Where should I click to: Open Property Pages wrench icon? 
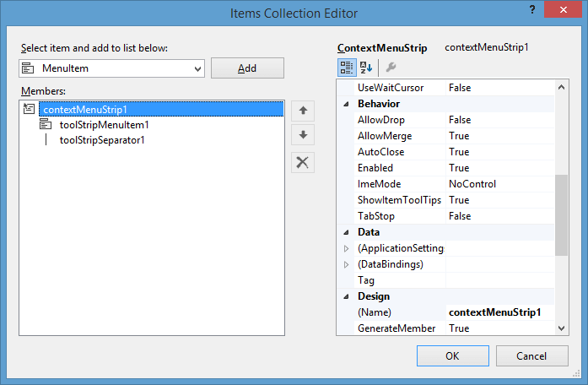coord(391,68)
